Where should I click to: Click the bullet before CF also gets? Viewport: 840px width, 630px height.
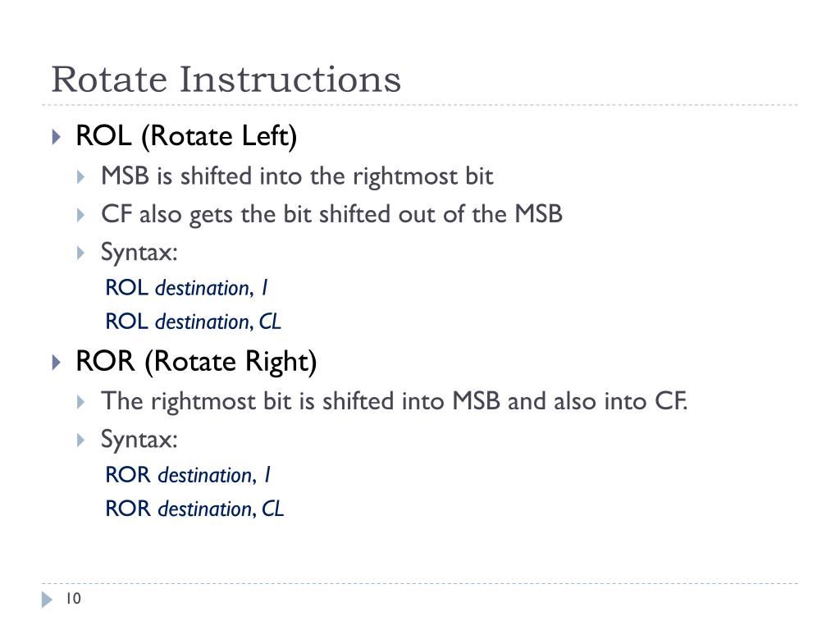pos(81,215)
